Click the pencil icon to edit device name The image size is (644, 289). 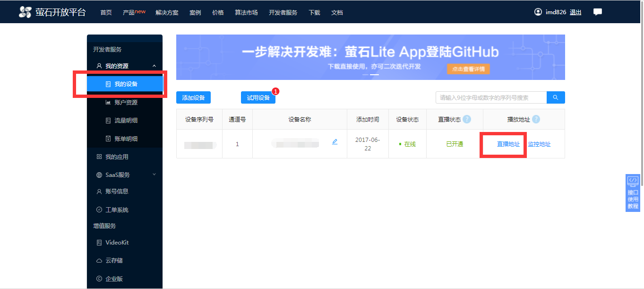335,141
